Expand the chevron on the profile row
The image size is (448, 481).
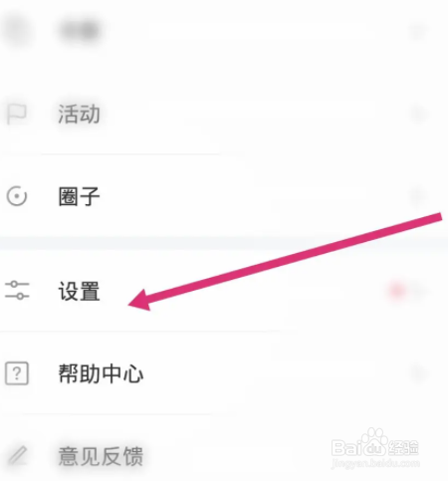pos(417,31)
